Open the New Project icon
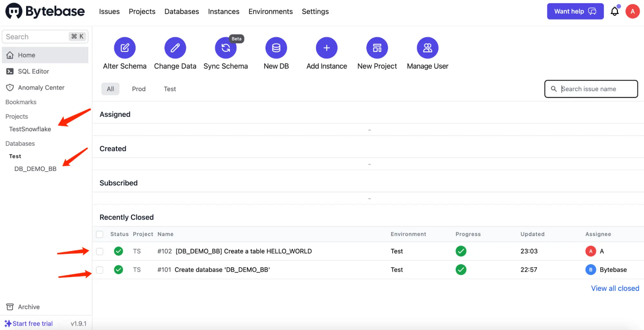The height and width of the screenshot is (330, 644). [377, 48]
